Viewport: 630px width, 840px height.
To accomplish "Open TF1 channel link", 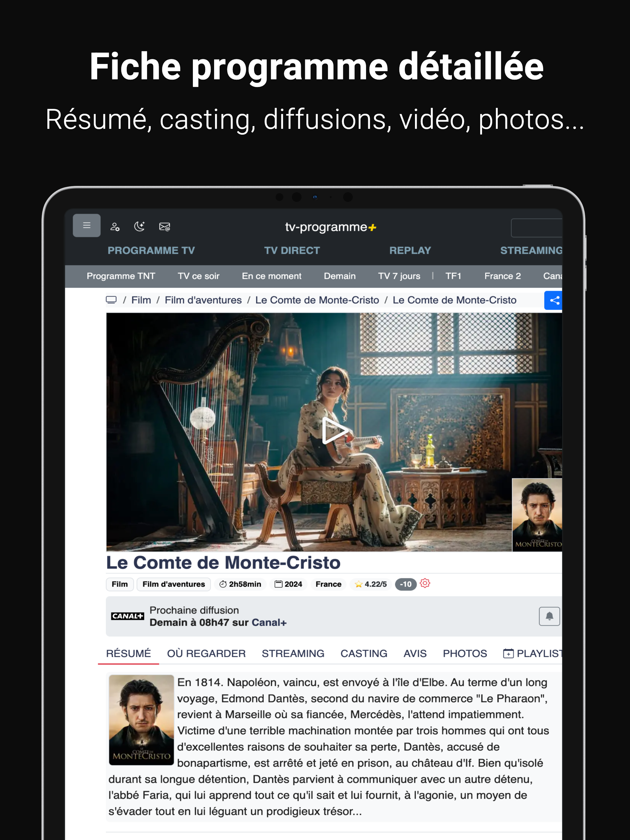I will (x=453, y=276).
